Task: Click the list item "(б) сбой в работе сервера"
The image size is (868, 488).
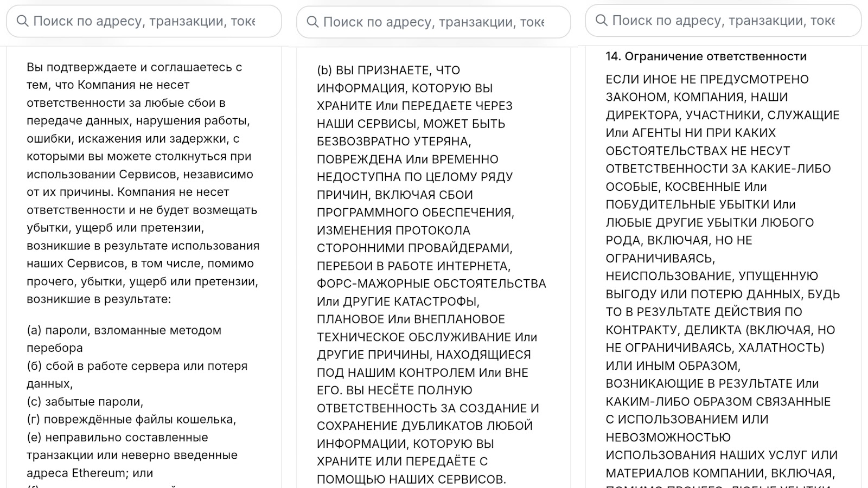Action: (x=137, y=366)
